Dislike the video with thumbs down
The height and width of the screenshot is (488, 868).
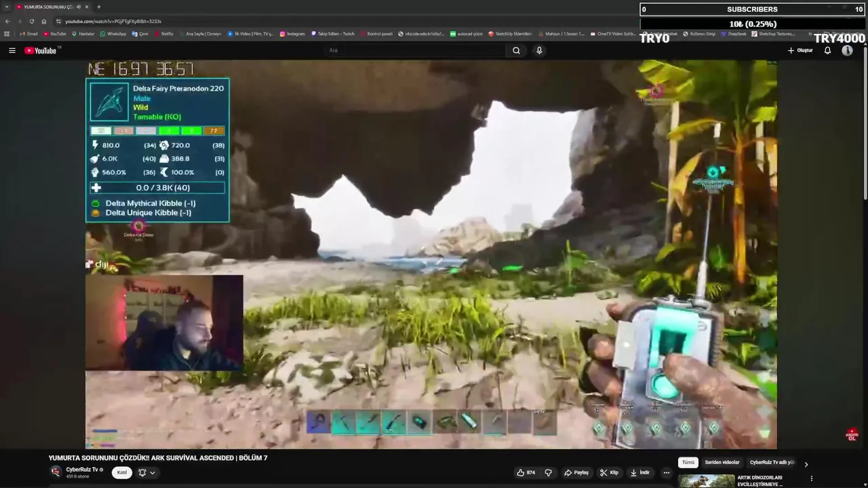click(x=549, y=472)
